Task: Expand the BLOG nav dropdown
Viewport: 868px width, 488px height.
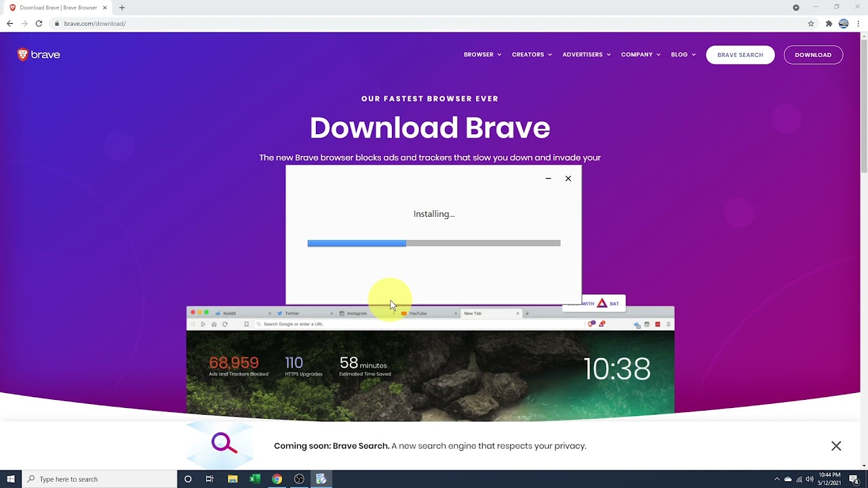Action: coord(683,55)
